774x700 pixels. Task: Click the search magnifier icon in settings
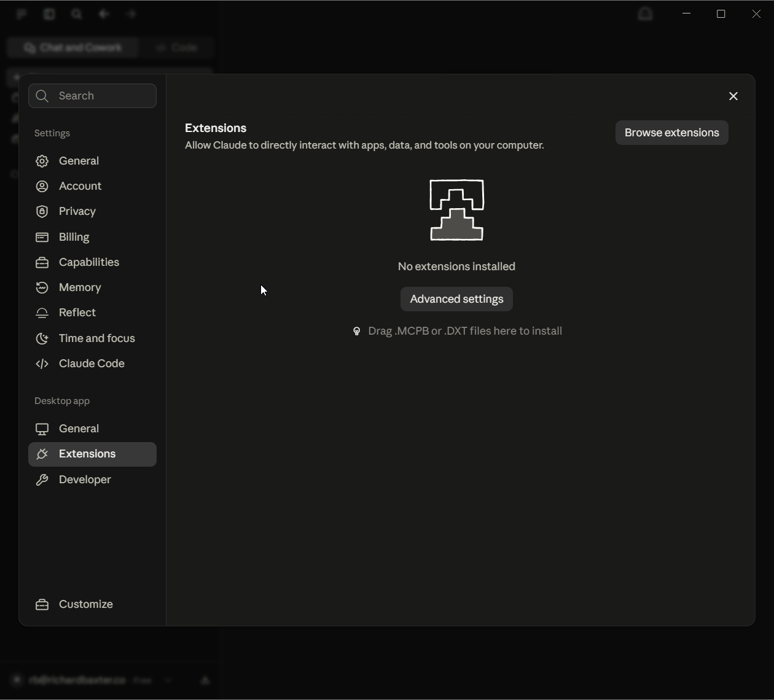click(x=42, y=96)
